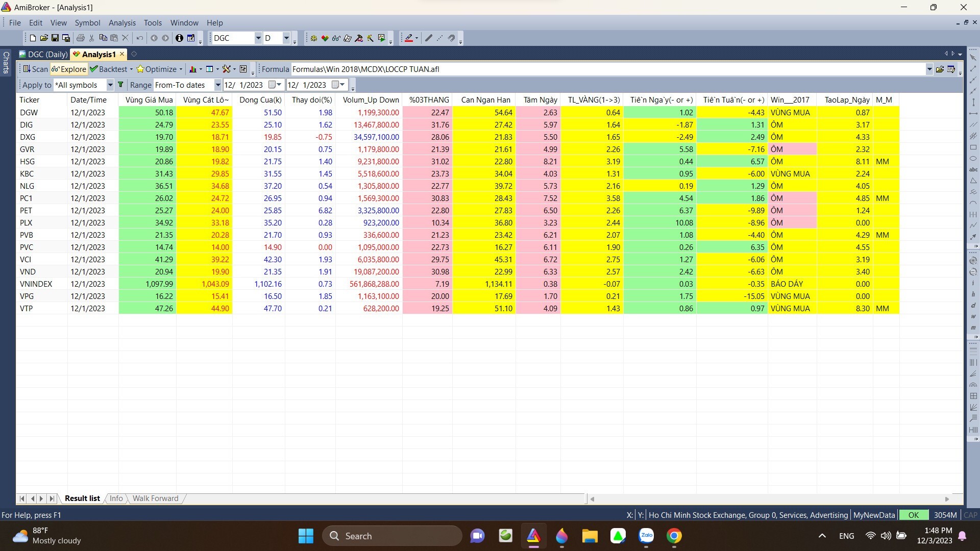Screen dimensions: 980x551
Task: Open the Charts side panel tab
Action: coord(6,62)
